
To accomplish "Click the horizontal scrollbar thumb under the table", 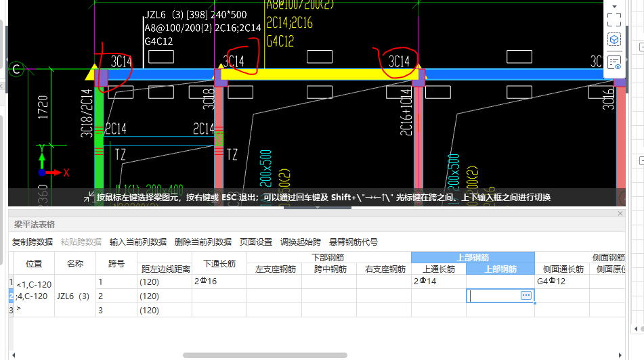I will (x=265, y=355).
